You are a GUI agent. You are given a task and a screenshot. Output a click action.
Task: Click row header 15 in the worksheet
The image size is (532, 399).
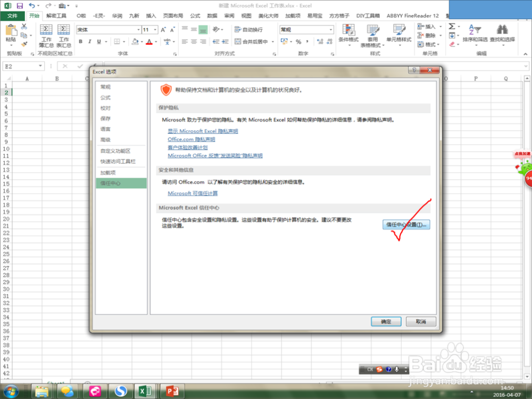point(6,184)
